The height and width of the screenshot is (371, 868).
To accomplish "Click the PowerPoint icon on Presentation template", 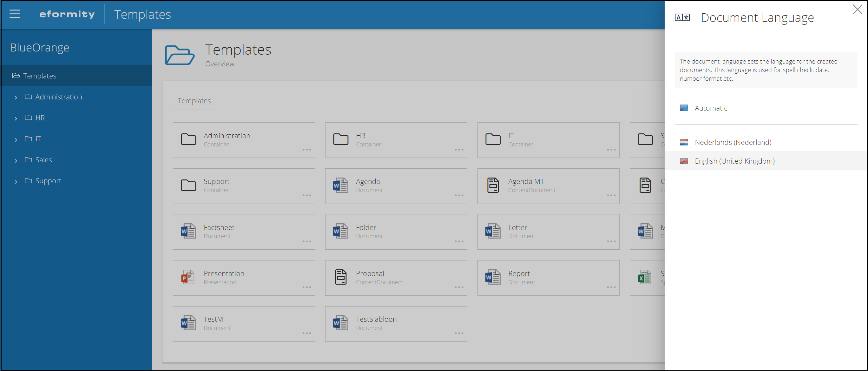I will (x=188, y=277).
